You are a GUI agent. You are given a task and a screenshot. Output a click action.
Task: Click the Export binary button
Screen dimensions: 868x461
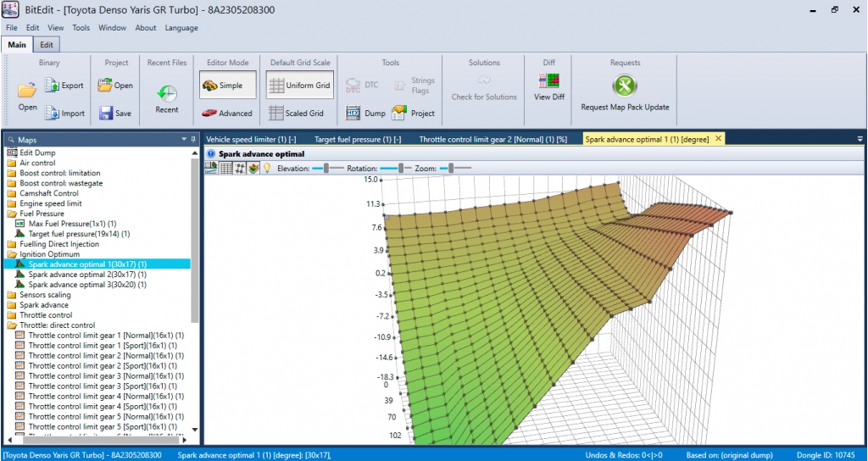pyautogui.click(x=64, y=86)
